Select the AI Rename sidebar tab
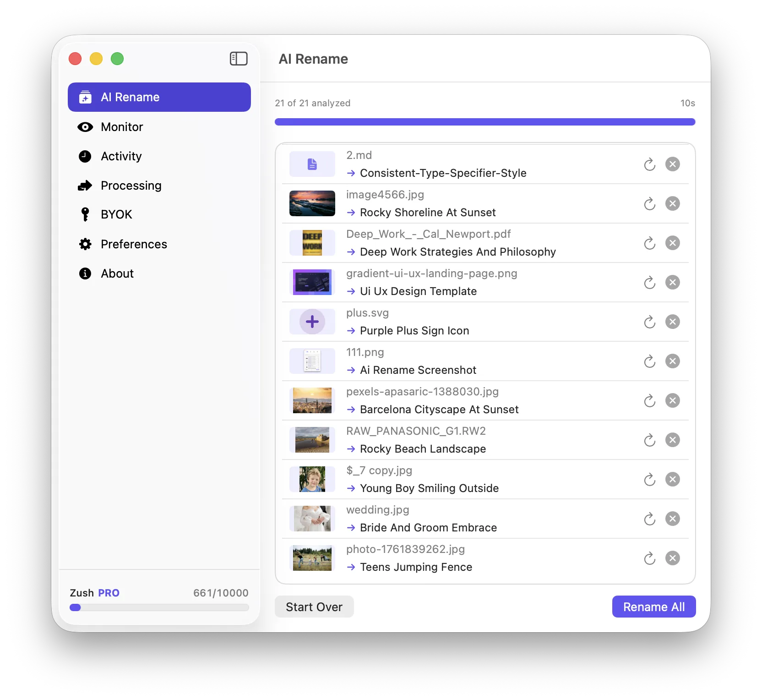Image resolution: width=762 pixels, height=700 pixels. pyautogui.click(x=130, y=97)
